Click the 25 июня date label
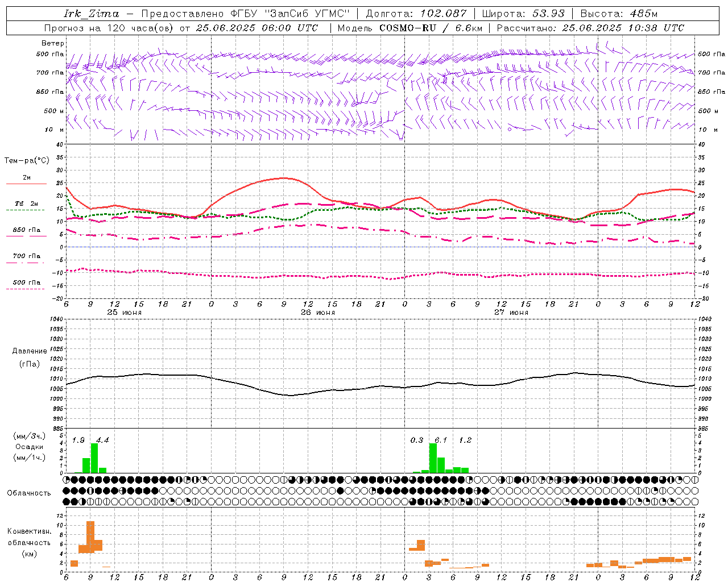The height and width of the screenshot is (582, 728). (x=124, y=313)
